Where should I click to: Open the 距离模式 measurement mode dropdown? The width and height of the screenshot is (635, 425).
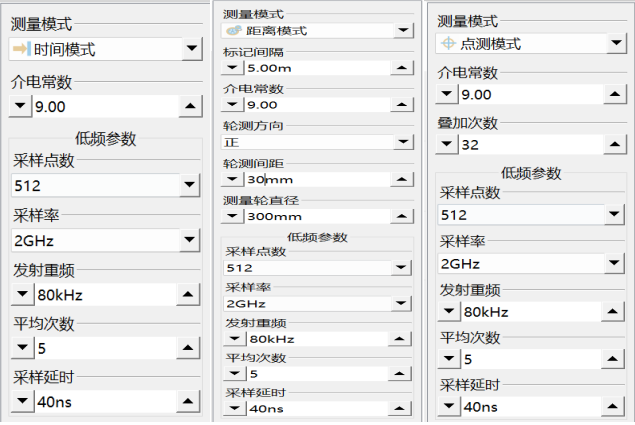(x=403, y=31)
